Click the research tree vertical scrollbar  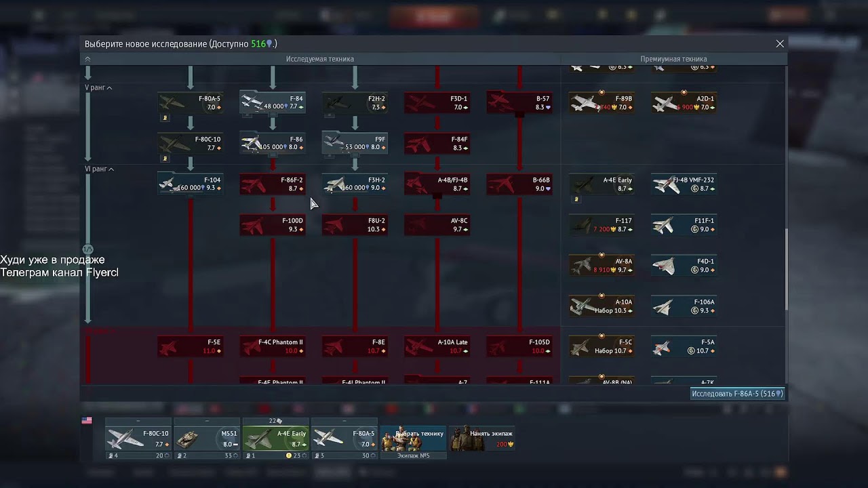pos(787,271)
